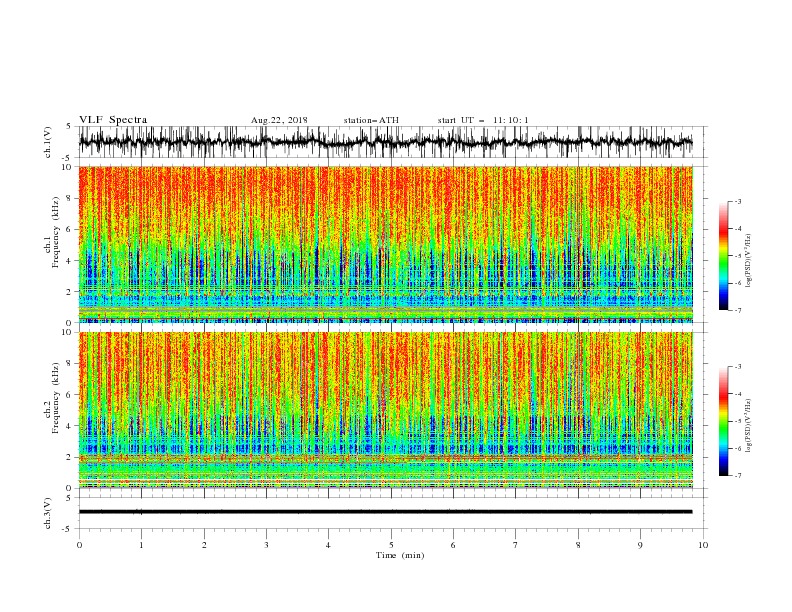Click ch.1 frequency axis tick "2"
792x612 pixels.
coord(70,292)
